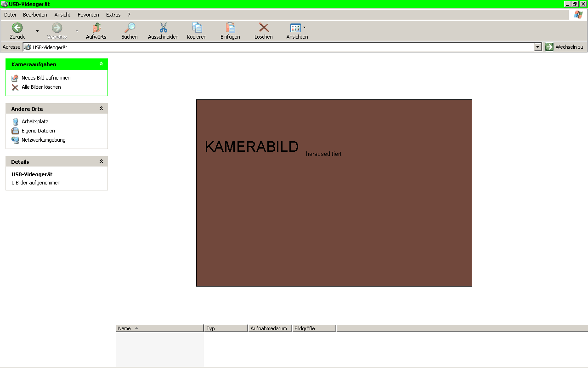The width and height of the screenshot is (588, 368).
Task: Collapse the Kameraaufgaben panel
Action: coord(102,64)
